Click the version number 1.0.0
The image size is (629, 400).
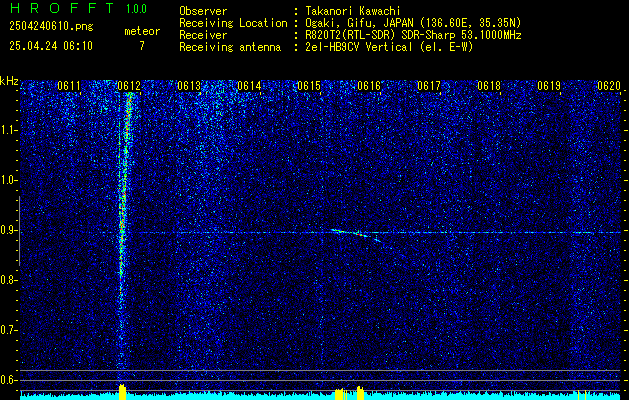136,8
